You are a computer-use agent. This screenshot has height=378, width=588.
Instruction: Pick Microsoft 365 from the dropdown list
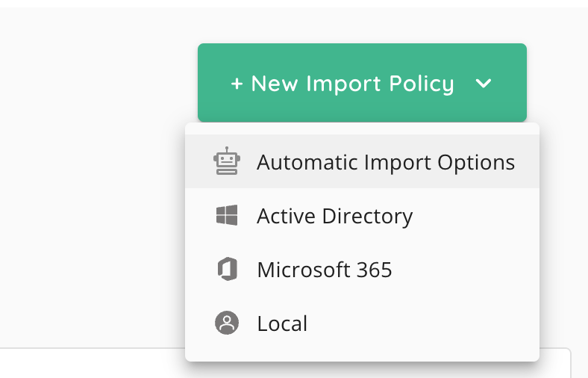[362, 269]
